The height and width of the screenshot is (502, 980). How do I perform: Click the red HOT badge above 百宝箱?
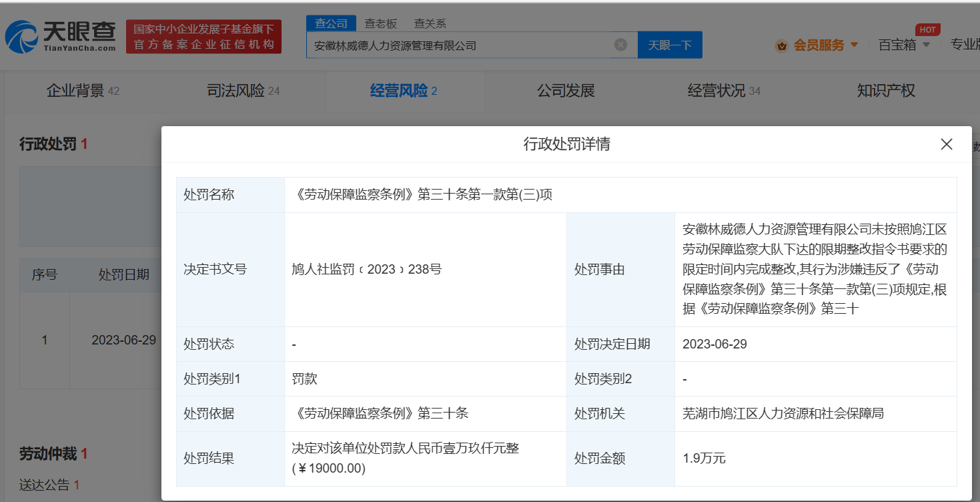tap(927, 29)
